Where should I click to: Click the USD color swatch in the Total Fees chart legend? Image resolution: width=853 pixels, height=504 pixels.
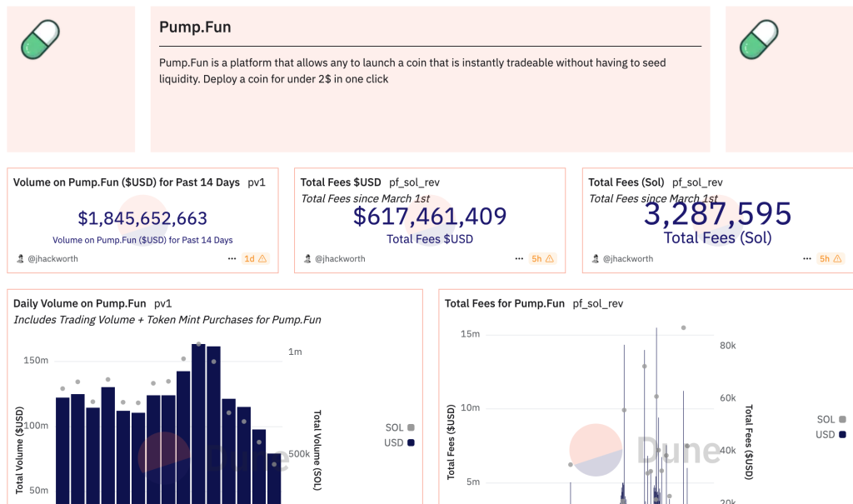point(843,435)
